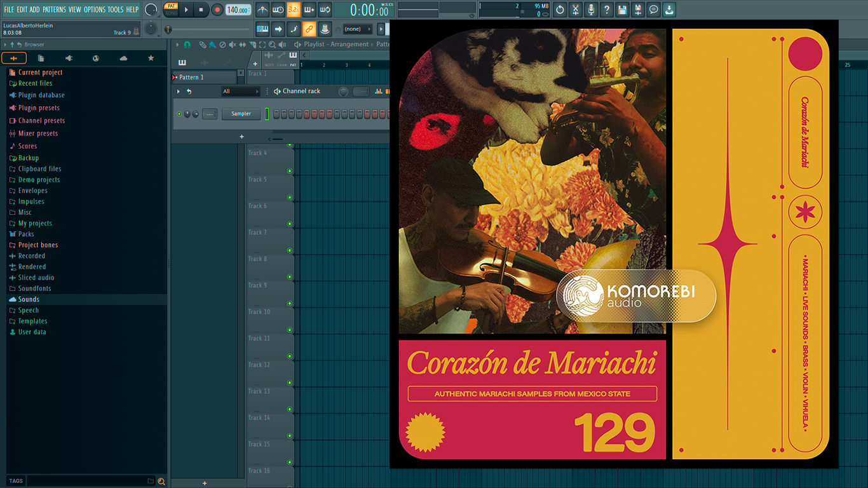Expand the Plugin database folder
The width and height of the screenshot is (868, 488).
(41, 95)
